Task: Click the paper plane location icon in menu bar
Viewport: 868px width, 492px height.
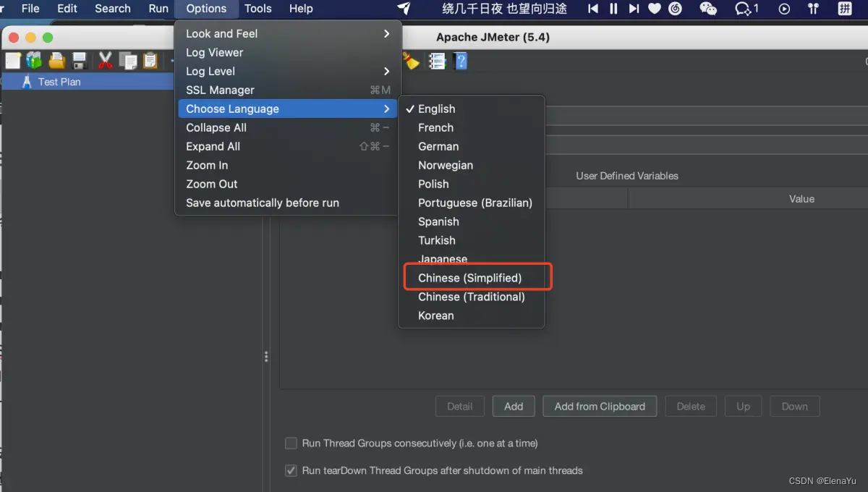Action: [x=404, y=9]
